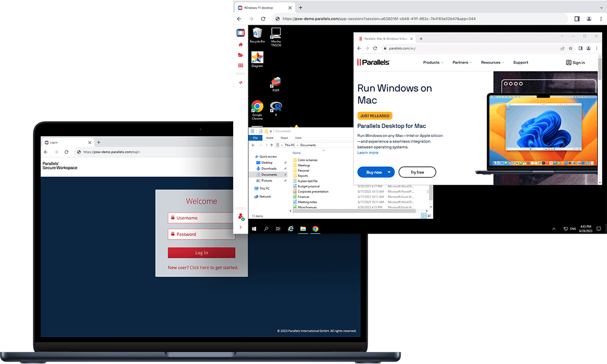Select the Home icon in the Parallels sidebar
Viewport: 607px width, 364px height.
[x=240, y=44]
